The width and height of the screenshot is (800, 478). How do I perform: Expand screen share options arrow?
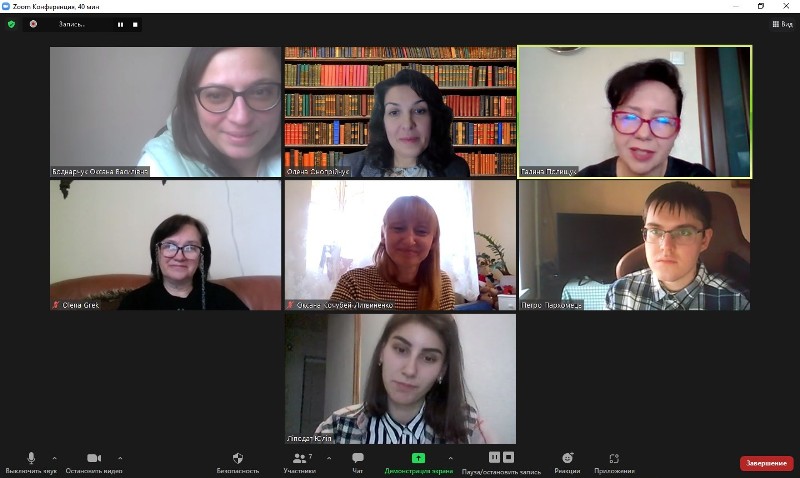[450, 458]
